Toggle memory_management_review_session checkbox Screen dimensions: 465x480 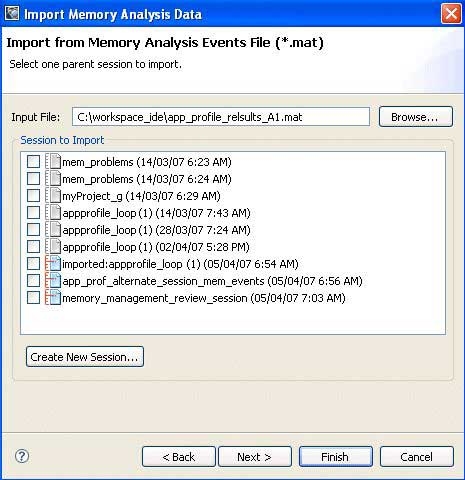tap(33, 298)
